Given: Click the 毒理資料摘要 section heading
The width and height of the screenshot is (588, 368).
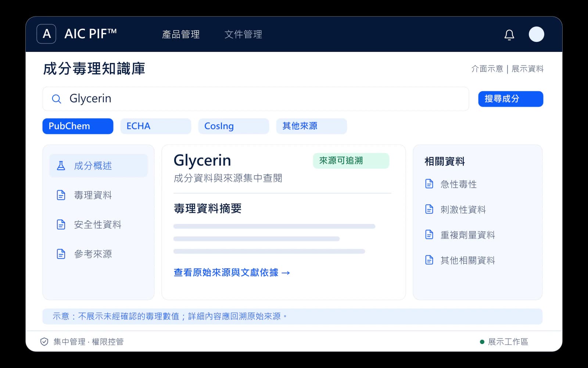Looking at the screenshot, I should tap(208, 209).
